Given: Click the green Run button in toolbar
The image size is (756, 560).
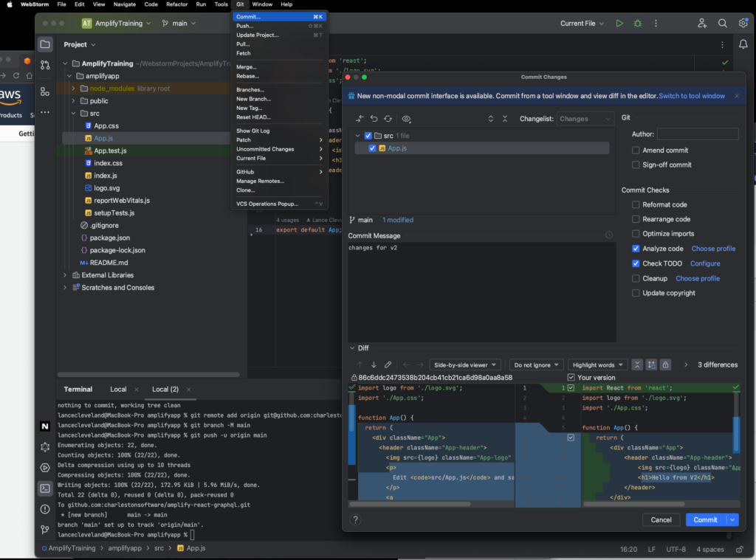Looking at the screenshot, I should 619,24.
